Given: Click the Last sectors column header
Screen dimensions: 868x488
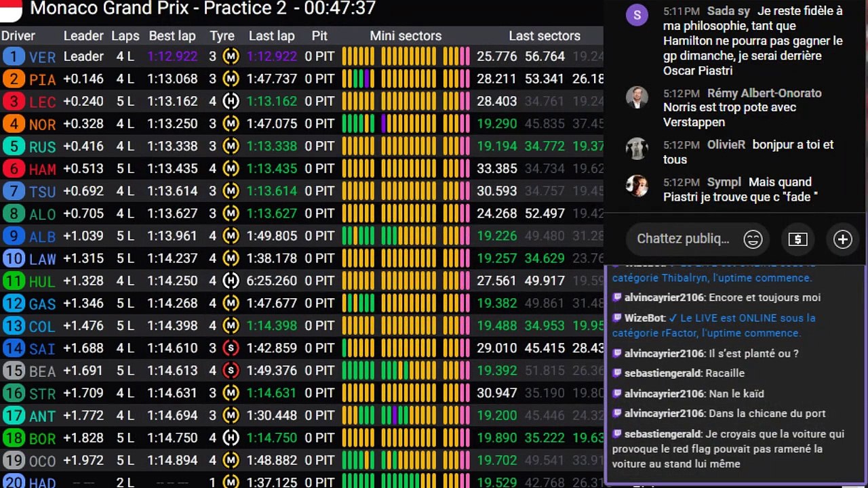Looking at the screenshot, I should (x=545, y=36).
